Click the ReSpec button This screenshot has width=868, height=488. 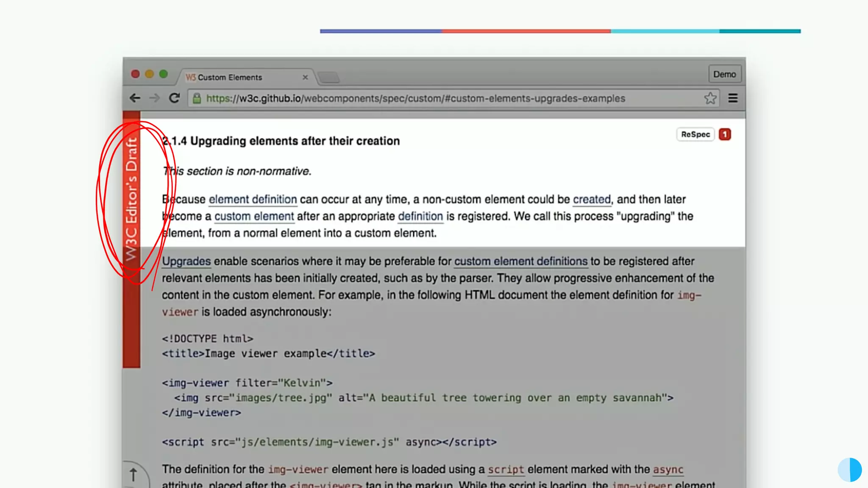click(695, 134)
